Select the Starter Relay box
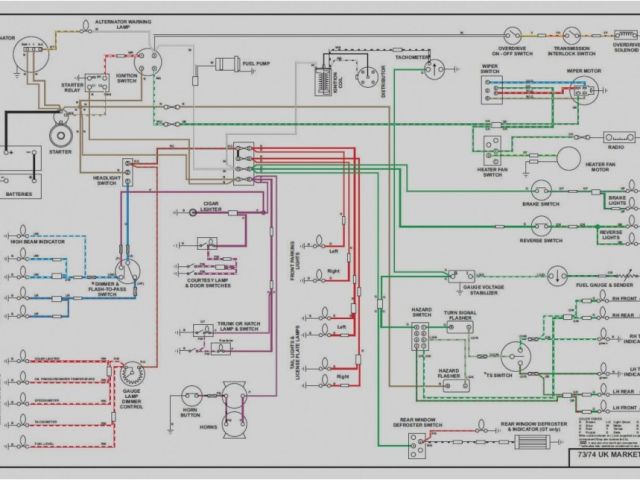 [96, 82]
